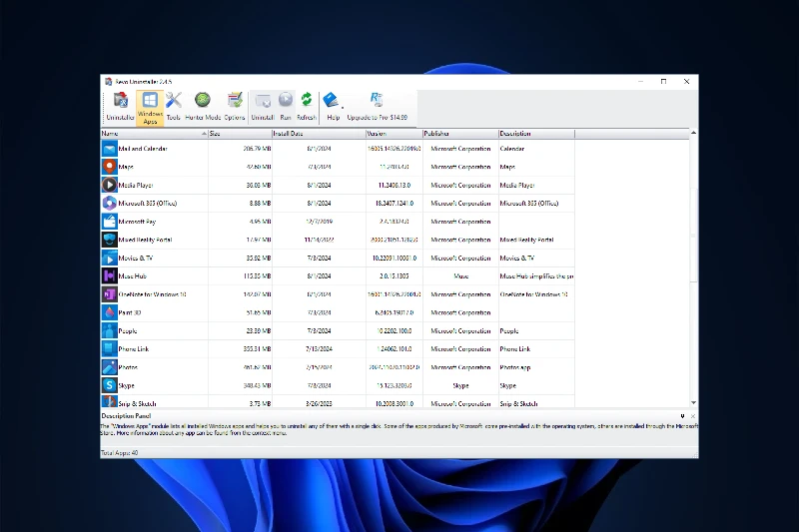Select the Microsoft Pay app icon
Viewport: 799px width, 532px height.
click(x=109, y=222)
